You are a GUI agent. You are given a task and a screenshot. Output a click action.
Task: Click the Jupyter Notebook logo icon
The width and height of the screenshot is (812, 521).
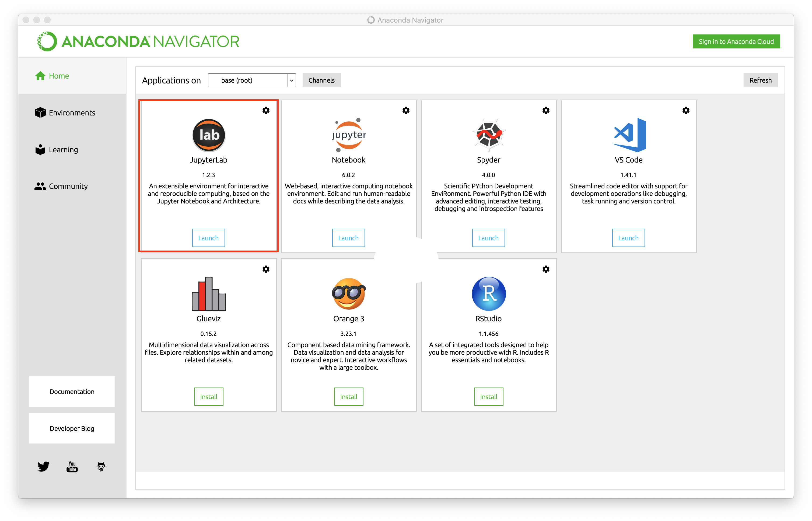click(349, 135)
